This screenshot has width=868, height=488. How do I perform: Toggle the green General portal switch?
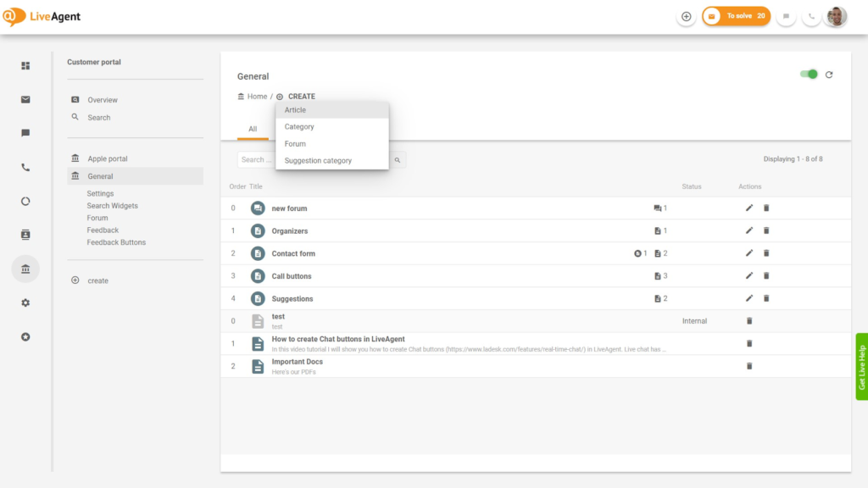(x=809, y=75)
